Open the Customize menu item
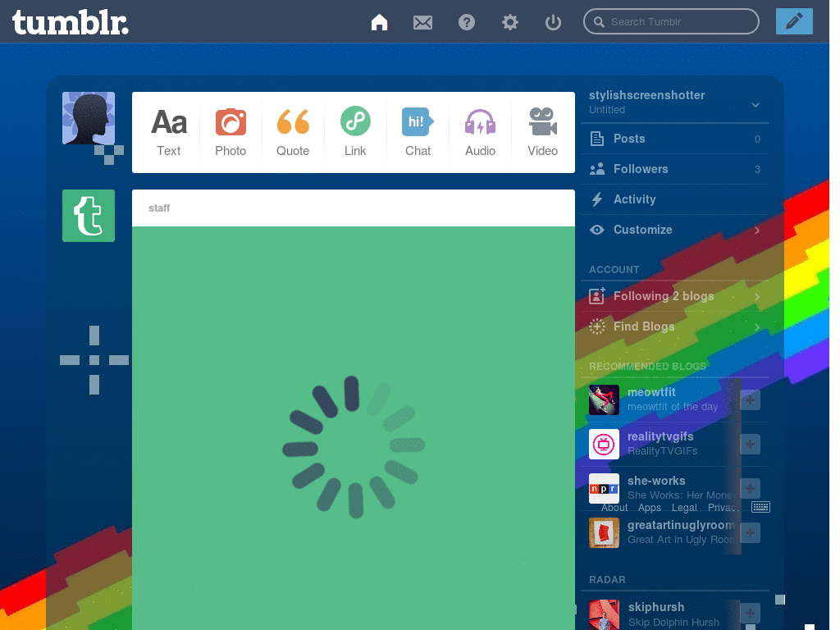Viewport: 840px width, 630px height. pyautogui.click(x=674, y=230)
